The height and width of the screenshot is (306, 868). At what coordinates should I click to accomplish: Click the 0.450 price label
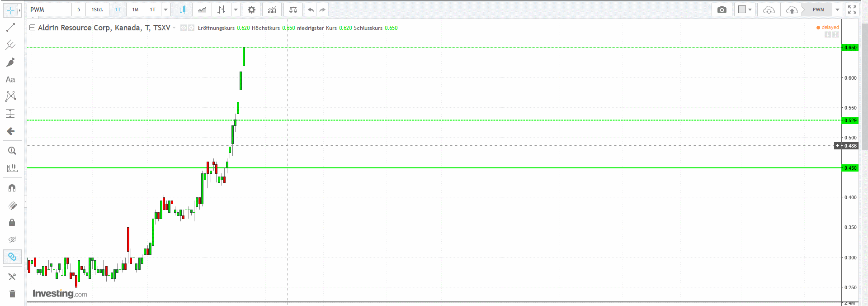pyautogui.click(x=850, y=168)
